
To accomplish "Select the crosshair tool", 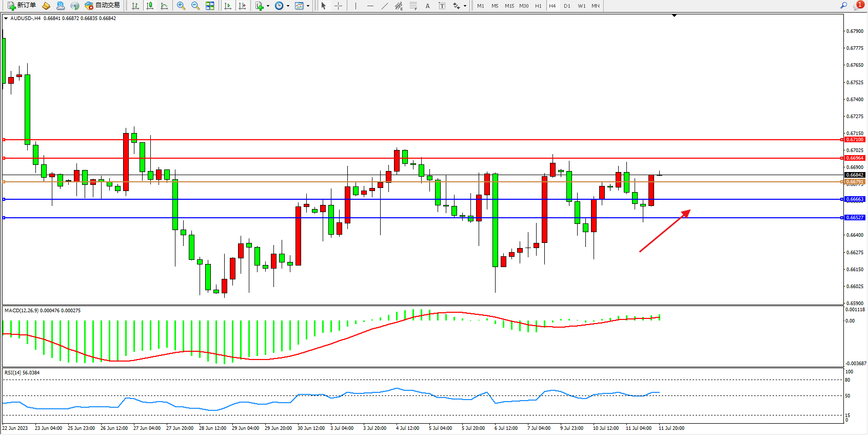I will click(x=339, y=6).
